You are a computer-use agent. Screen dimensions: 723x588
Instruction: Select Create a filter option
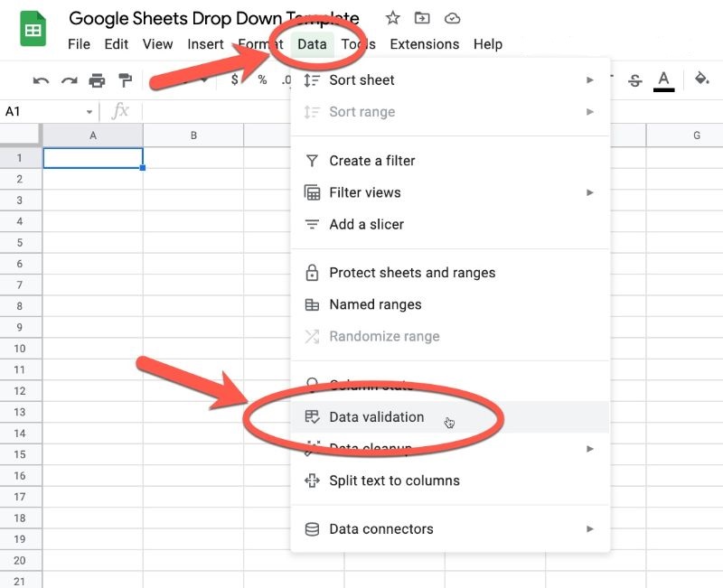pyautogui.click(x=371, y=161)
